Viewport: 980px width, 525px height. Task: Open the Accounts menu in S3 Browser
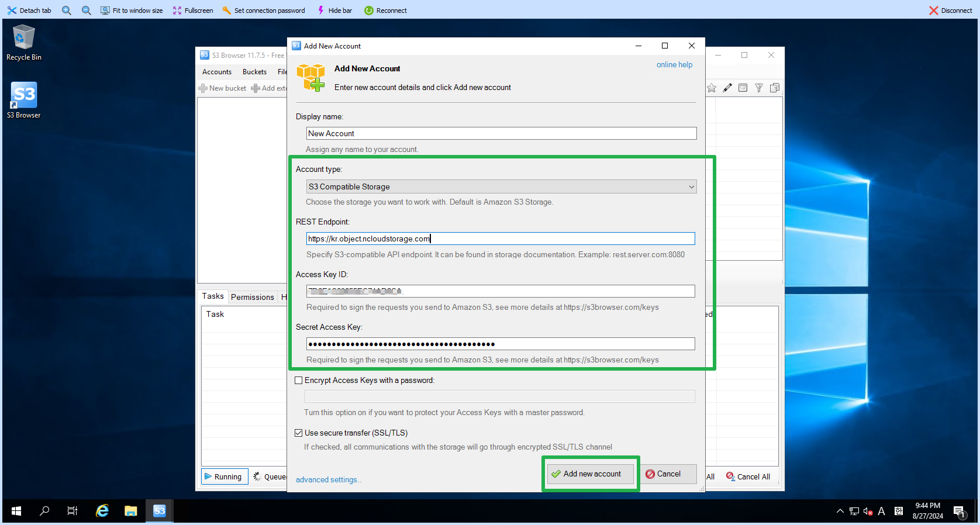[x=217, y=72]
